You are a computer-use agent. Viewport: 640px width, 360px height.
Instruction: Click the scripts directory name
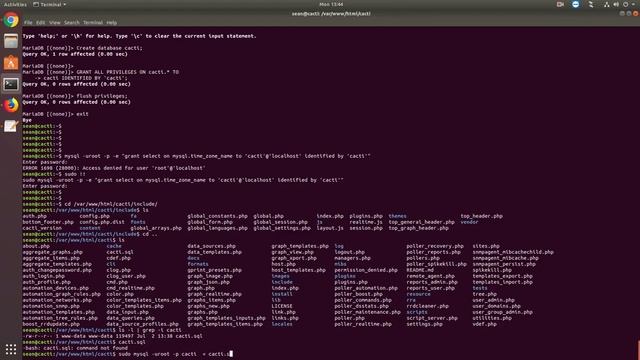(417, 312)
